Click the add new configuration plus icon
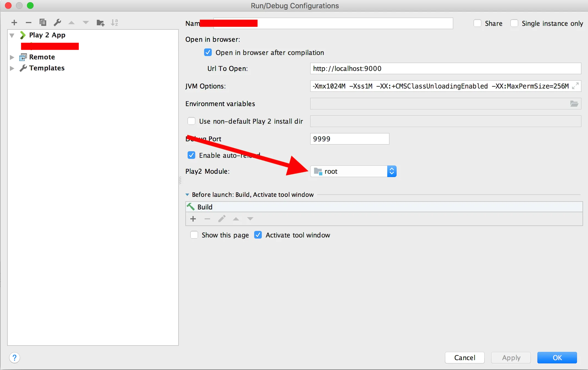The image size is (588, 370). point(14,23)
